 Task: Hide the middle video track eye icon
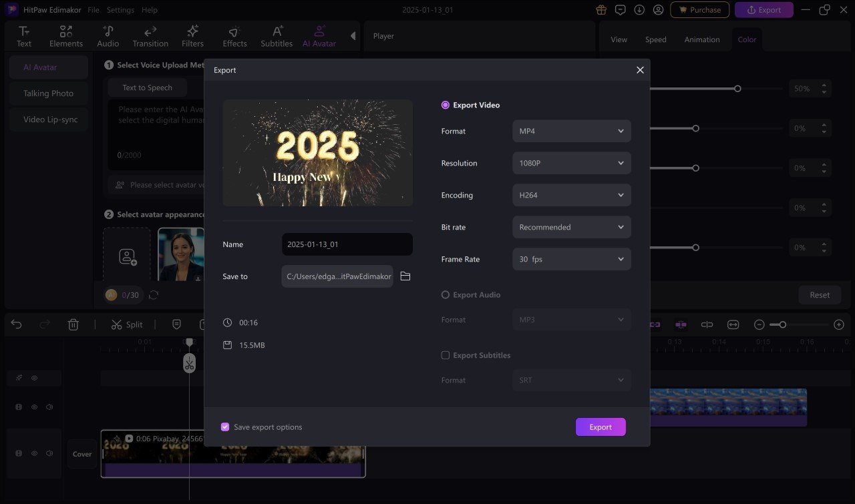(35, 407)
